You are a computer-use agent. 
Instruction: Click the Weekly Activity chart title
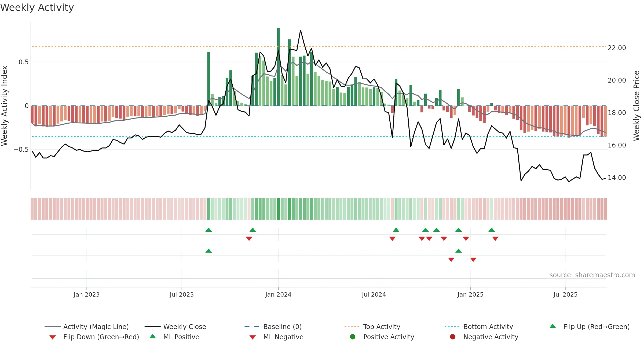[x=37, y=8]
